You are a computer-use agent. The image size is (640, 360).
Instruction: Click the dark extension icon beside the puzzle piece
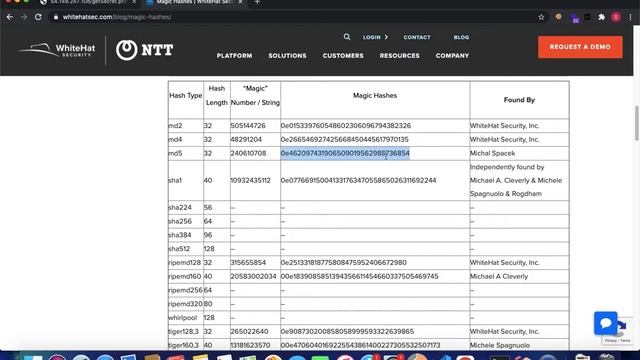click(x=588, y=17)
